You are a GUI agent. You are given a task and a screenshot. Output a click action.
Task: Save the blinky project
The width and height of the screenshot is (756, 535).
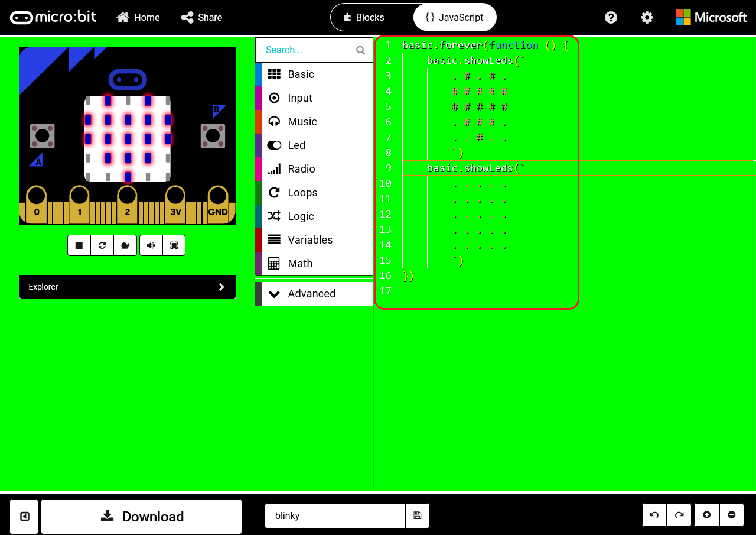[418, 515]
